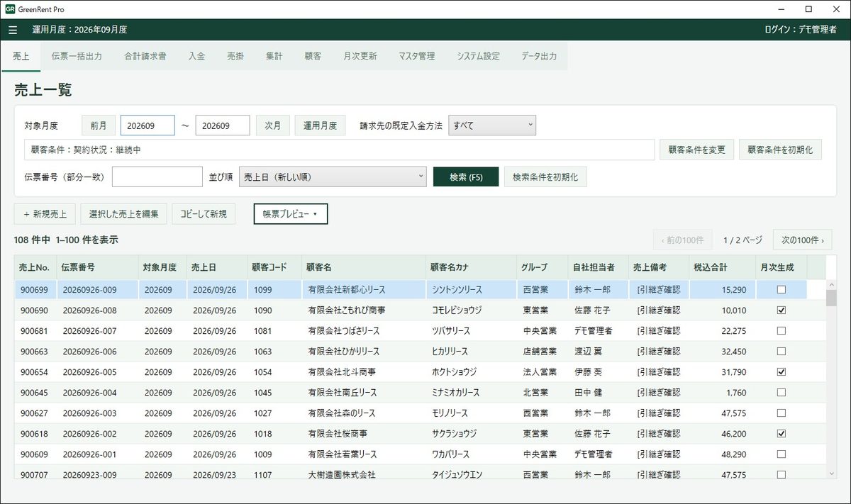
Task: Open the 顧客 tab
Action: [x=313, y=56]
